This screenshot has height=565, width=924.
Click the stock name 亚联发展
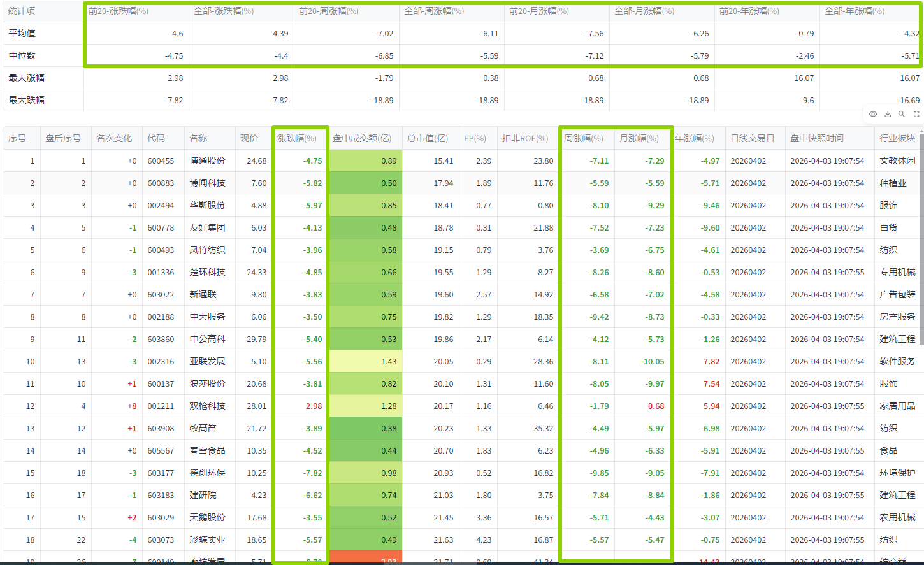[207, 361]
